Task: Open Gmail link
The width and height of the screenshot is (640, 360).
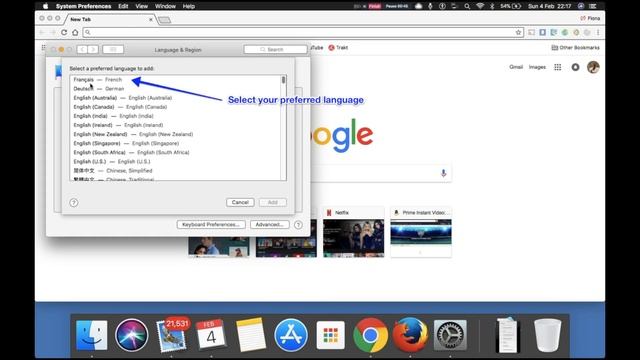Action: pos(516,67)
